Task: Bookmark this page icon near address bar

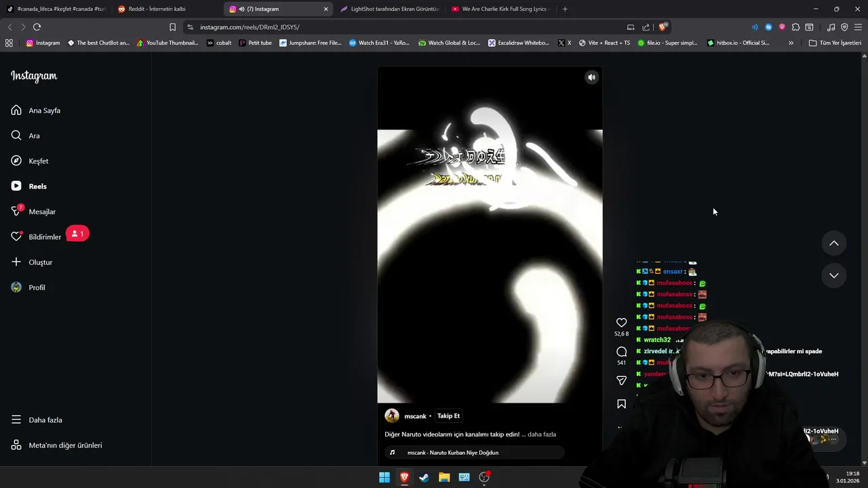Action: click(172, 27)
